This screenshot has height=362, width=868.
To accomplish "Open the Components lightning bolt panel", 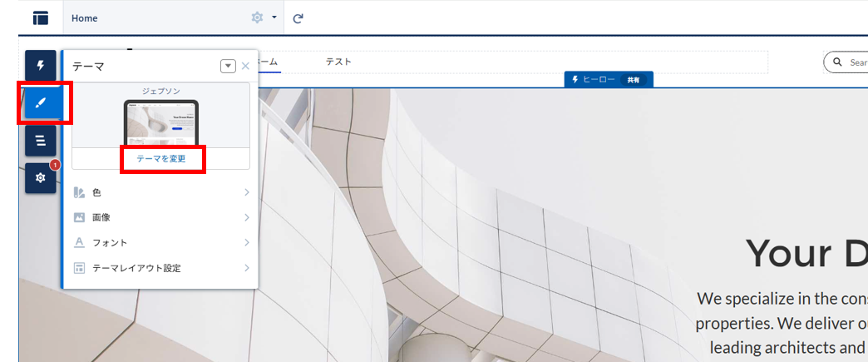I will point(40,66).
